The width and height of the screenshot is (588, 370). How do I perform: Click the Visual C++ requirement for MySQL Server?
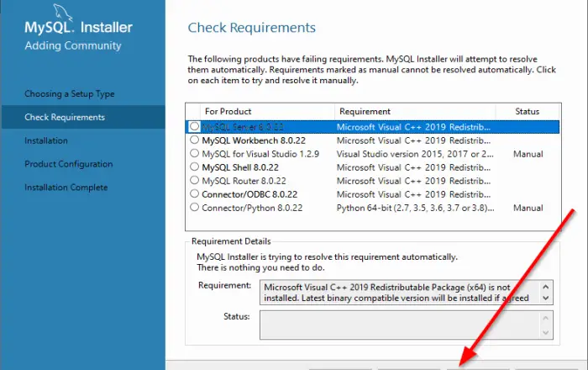point(413,127)
